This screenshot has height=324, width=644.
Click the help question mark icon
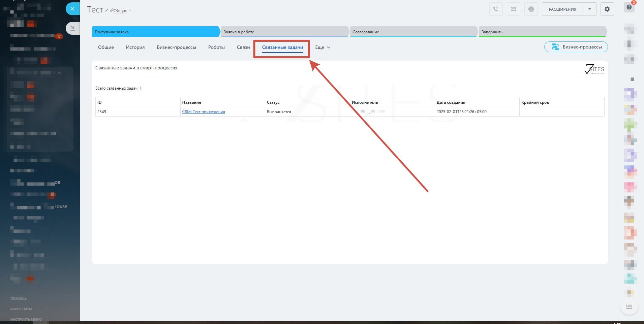pos(629,7)
